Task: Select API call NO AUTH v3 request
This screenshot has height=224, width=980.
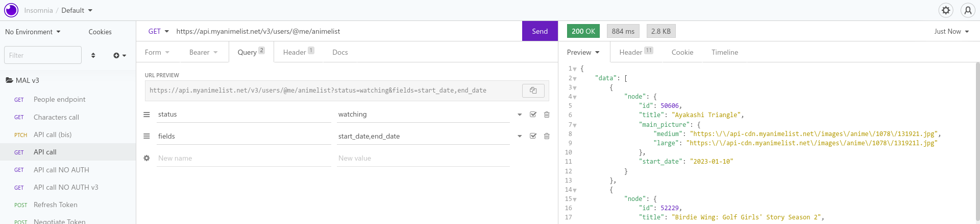Action: [x=68, y=187]
